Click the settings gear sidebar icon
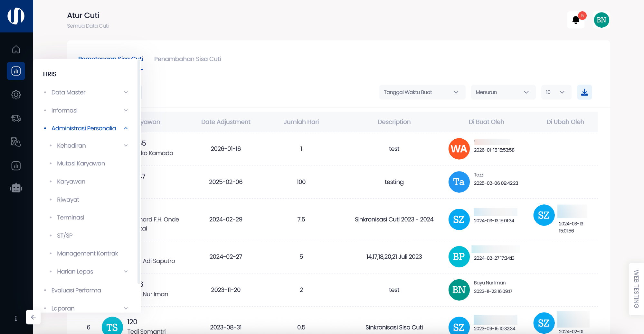This screenshot has width=644, height=334. pos(16,95)
